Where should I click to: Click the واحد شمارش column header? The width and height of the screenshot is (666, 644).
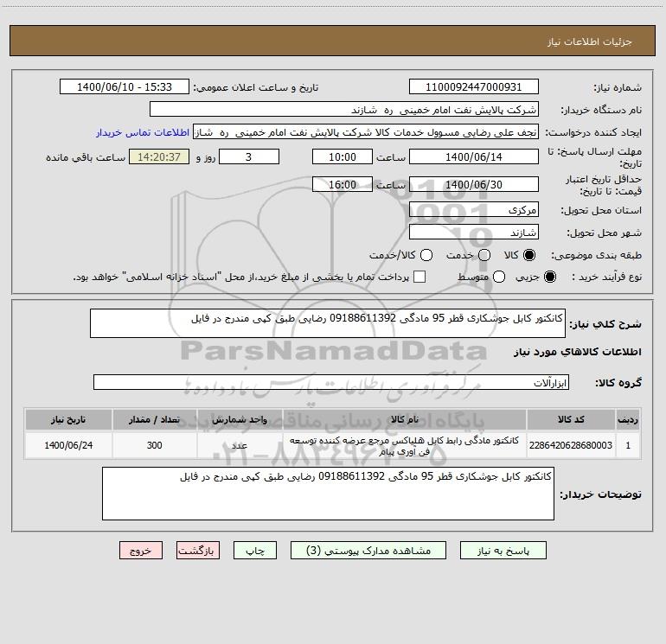point(240,419)
